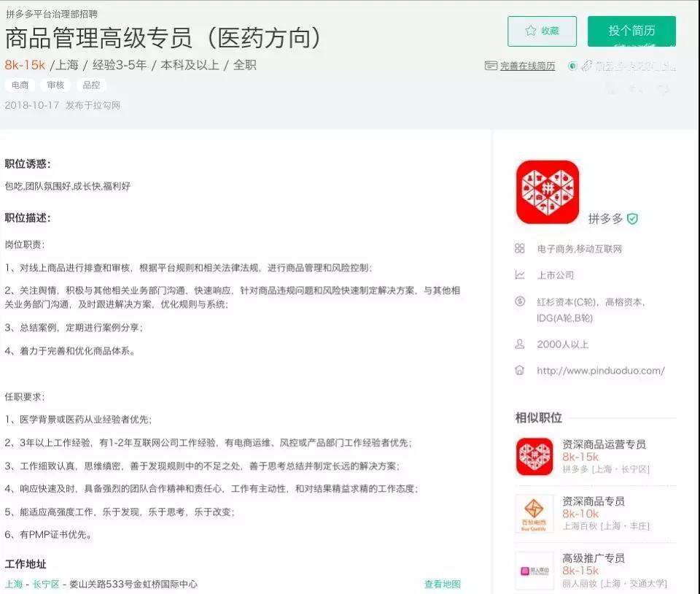
Task: Click the home icon beside the pinduoduo URL
Action: pos(520,370)
